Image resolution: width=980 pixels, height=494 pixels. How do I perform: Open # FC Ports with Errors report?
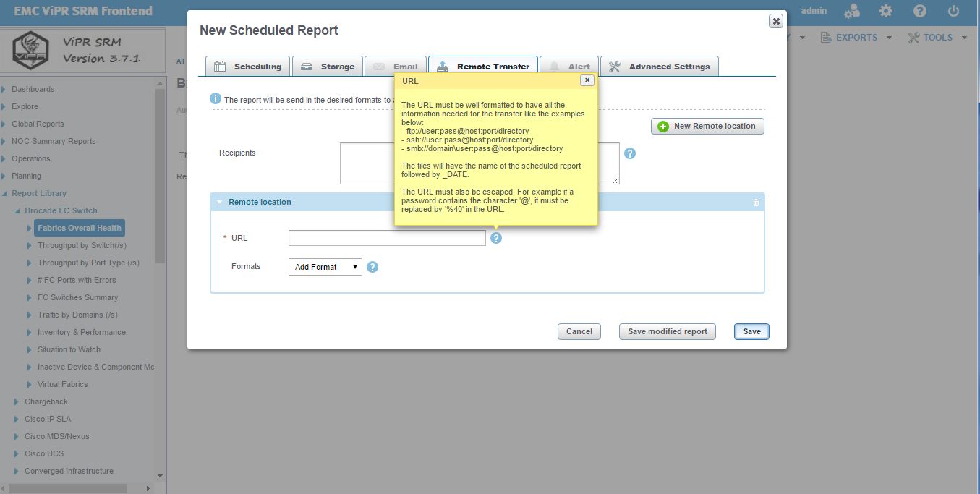pos(77,280)
